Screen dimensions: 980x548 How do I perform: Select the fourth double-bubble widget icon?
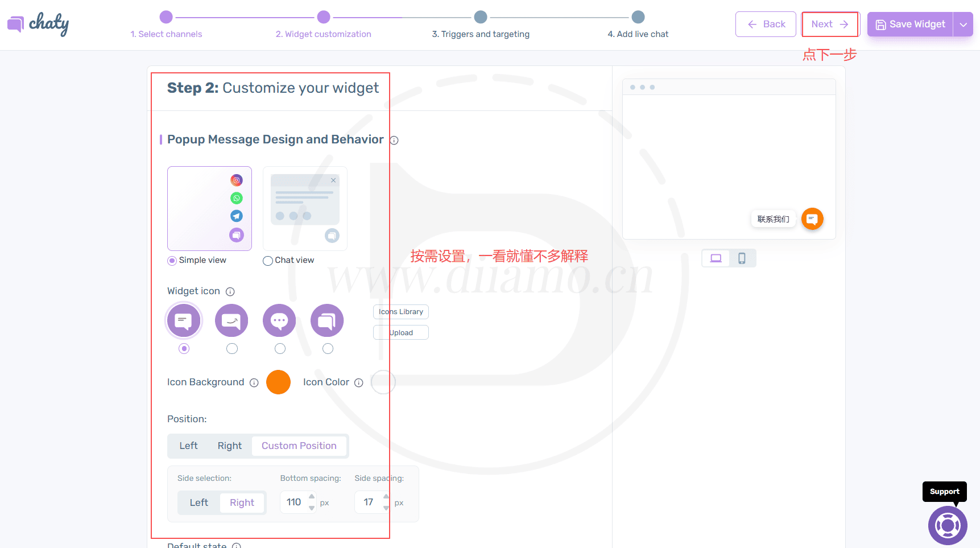click(327, 321)
